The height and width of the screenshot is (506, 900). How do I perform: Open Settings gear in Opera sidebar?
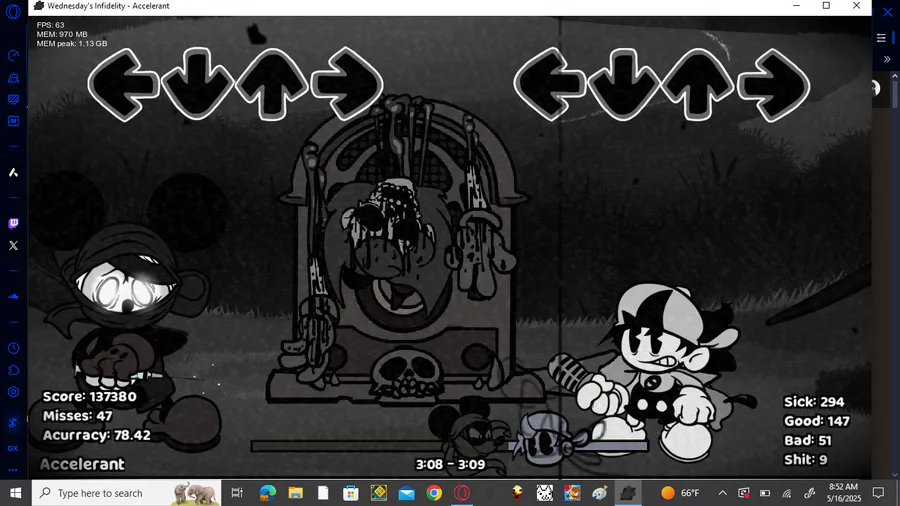[x=13, y=392]
